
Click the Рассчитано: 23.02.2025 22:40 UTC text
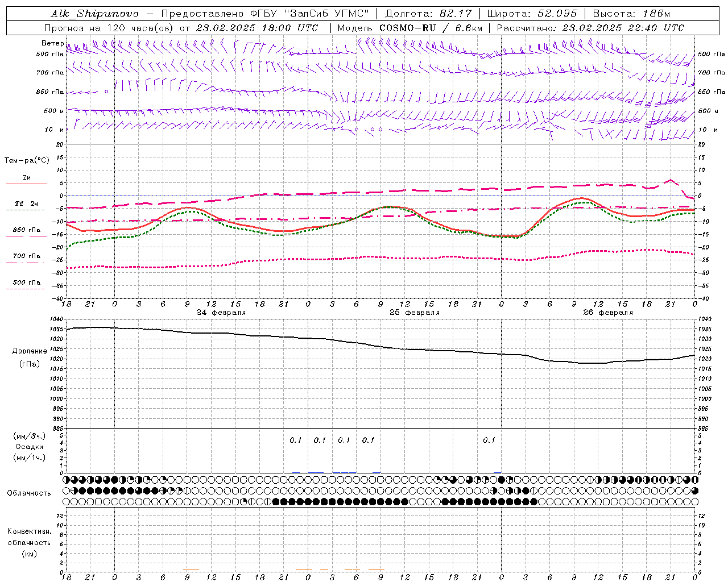tap(590, 28)
